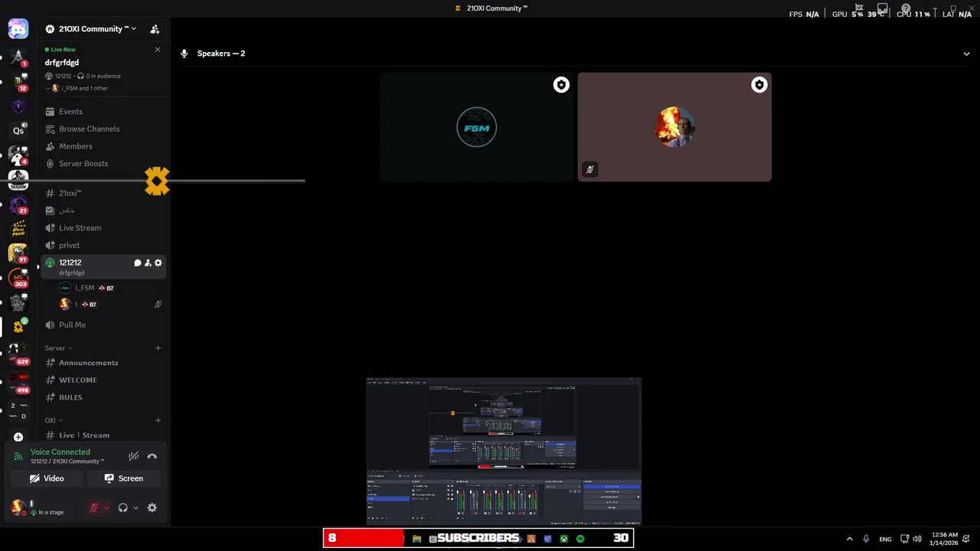Screen dimensions: 980x551
Task: Share your Screen button
Action: 123,478
